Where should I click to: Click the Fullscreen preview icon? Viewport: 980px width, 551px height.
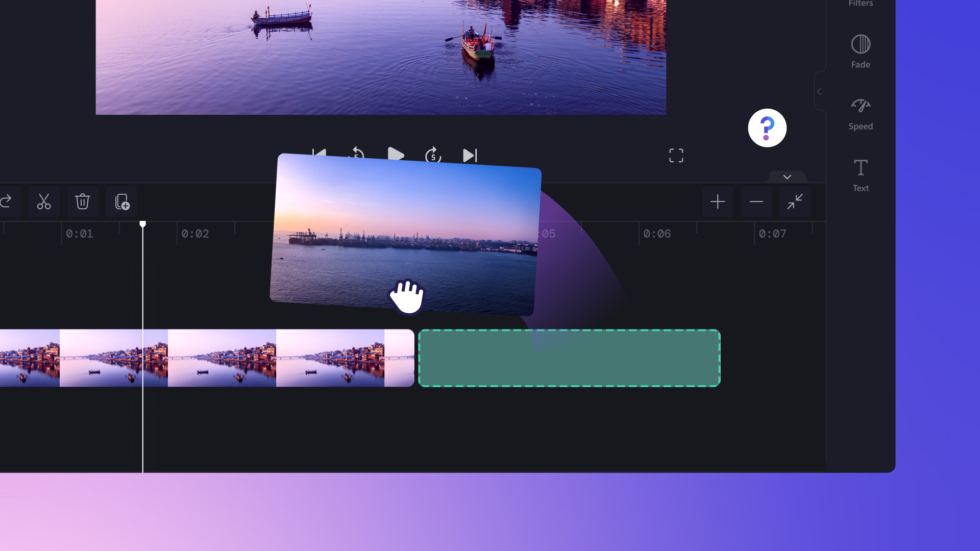point(676,156)
